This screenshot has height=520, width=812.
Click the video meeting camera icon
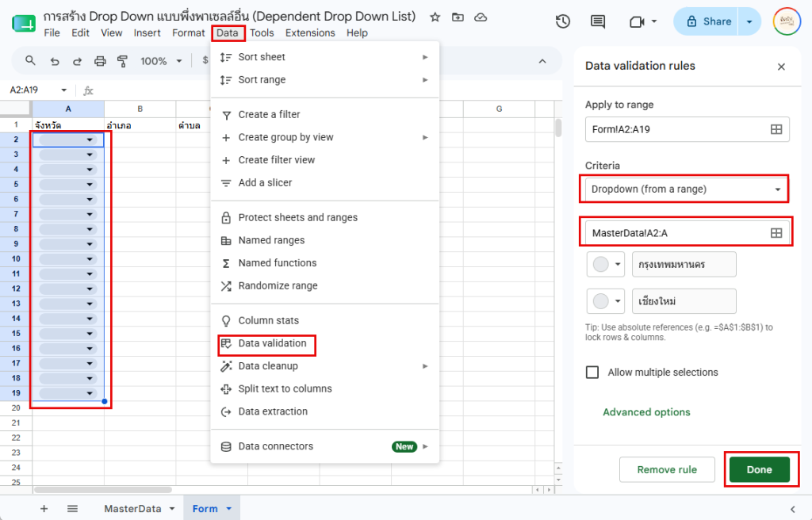[x=637, y=21]
